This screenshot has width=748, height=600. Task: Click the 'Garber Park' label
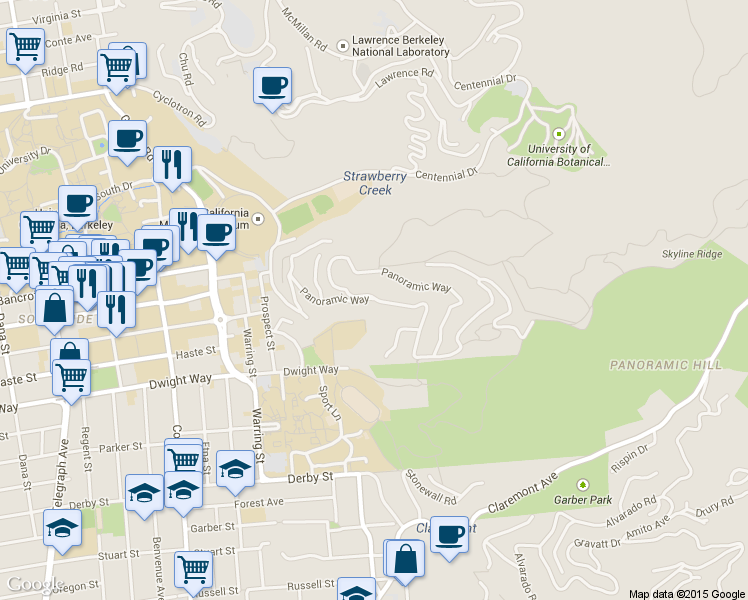pyautogui.click(x=582, y=500)
